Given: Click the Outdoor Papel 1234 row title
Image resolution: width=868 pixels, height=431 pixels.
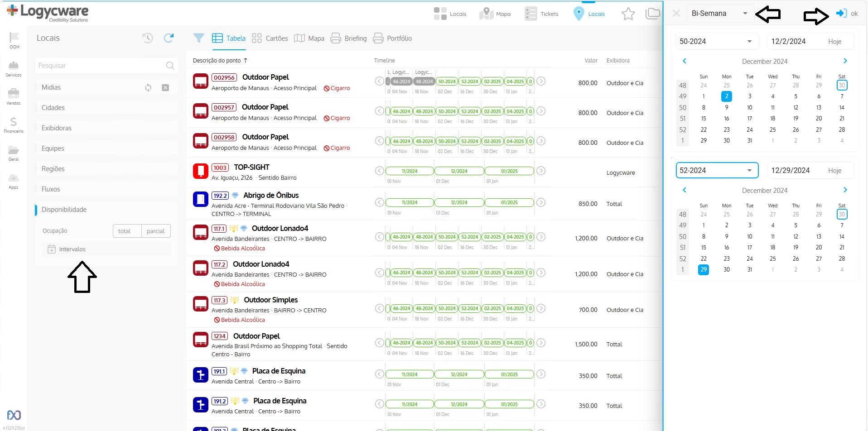Looking at the screenshot, I should click(x=256, y=336).
